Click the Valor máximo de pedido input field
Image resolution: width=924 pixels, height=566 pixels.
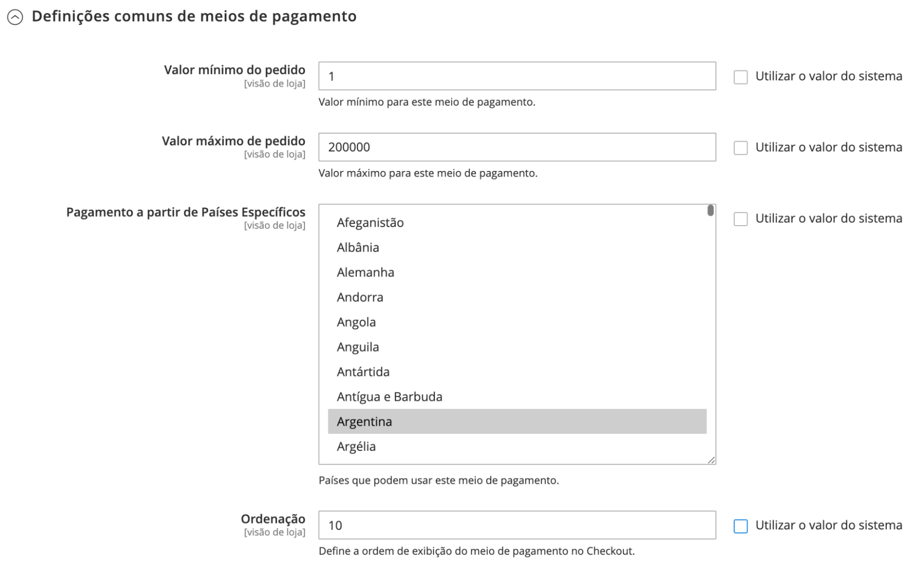coord(517,147)
